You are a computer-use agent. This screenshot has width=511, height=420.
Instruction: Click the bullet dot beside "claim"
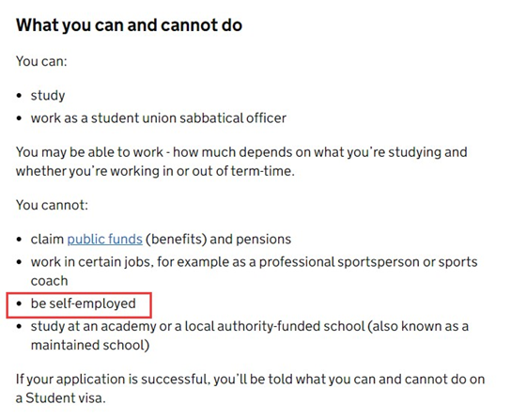[19, 240]
